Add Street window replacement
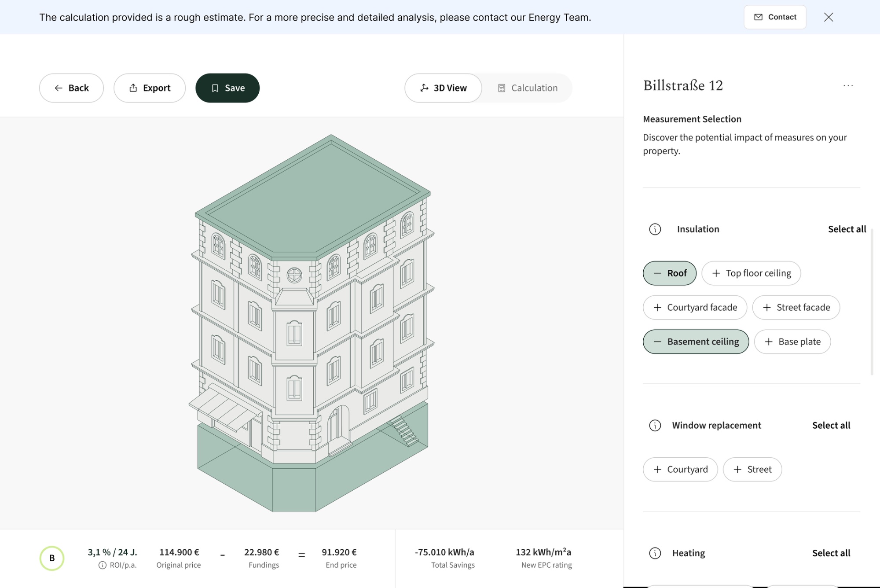Screen dimensions: 880x588 752,470
